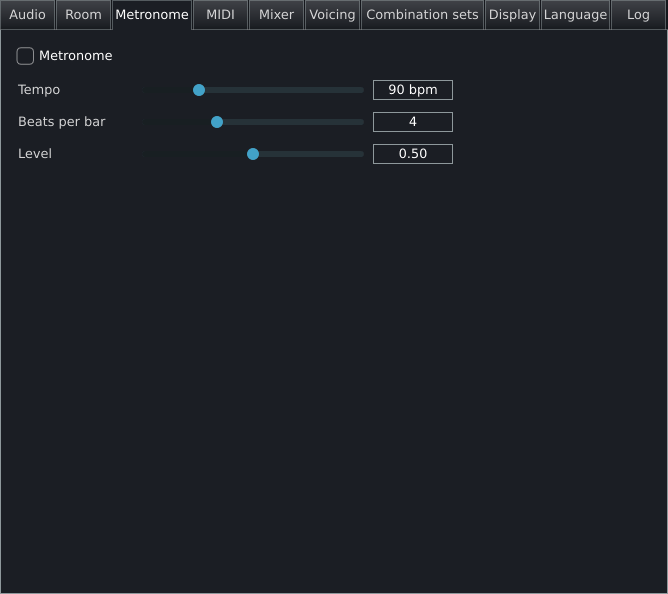Switch to the Audio tab
Screen dimensions: 668x594
pyautogui.click(x=28, y=15)
